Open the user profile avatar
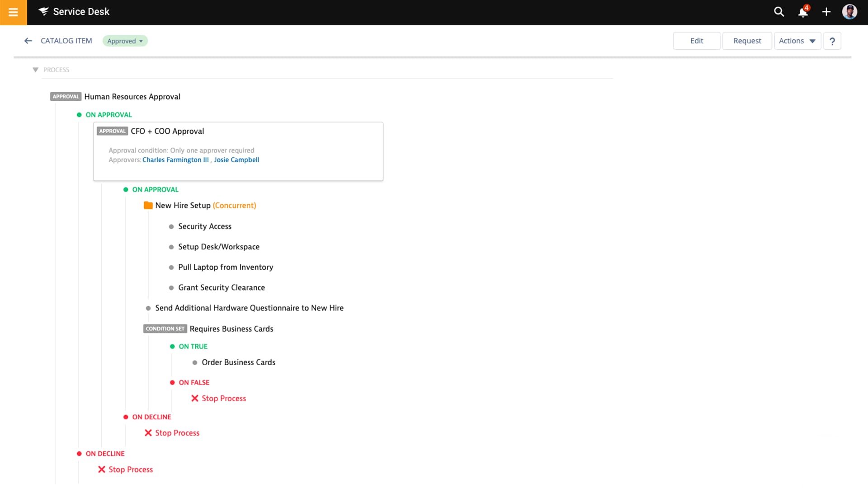868x488 pixels. (x=849, y=12)
